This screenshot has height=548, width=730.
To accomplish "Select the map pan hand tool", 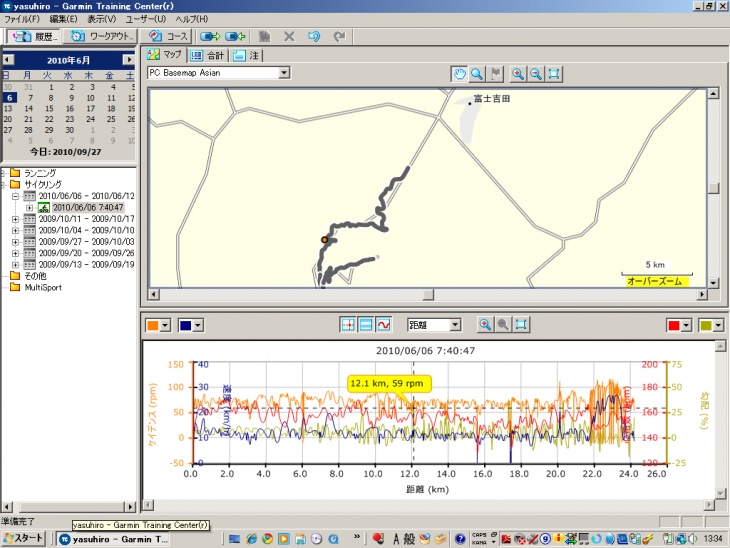I will click(x=460, y=74).
